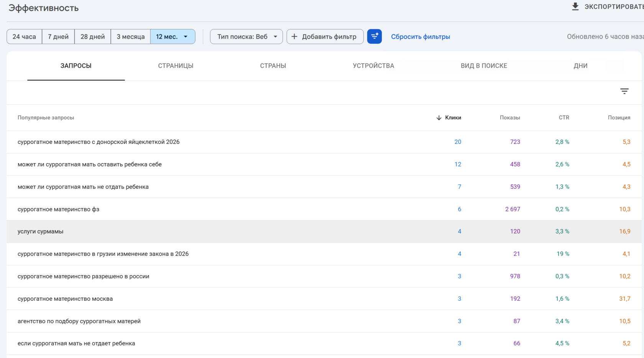
Task: Click the plus icon in Добавить фильтр
Action: coord(294,36)
